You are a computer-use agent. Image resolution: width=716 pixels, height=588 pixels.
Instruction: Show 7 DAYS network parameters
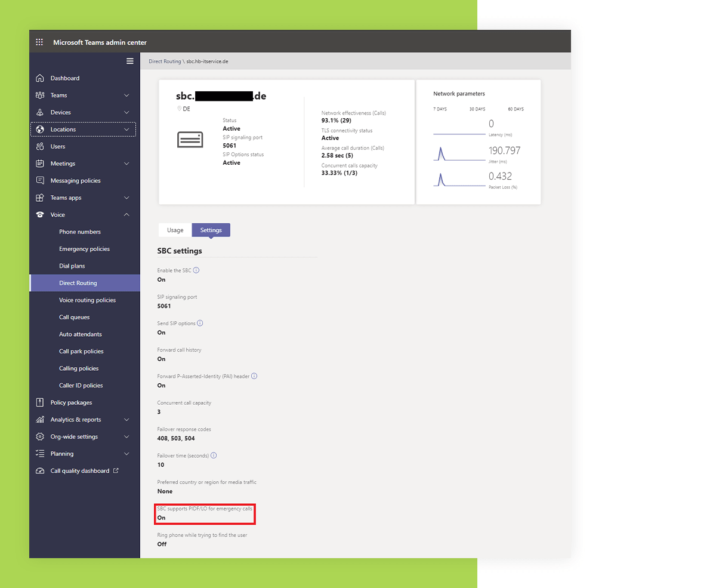[x=440, y=109]
